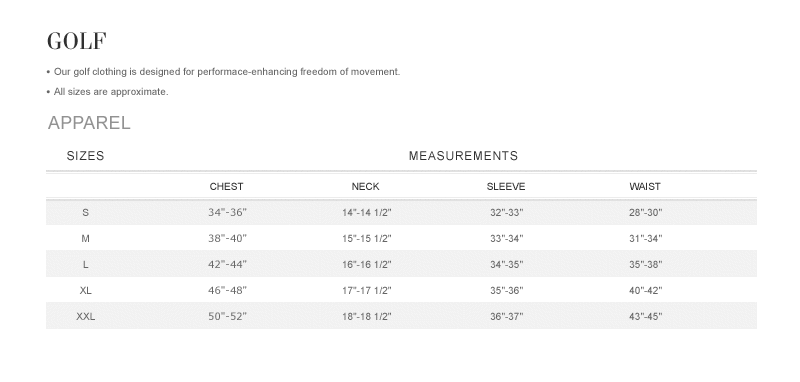Click the 'All sizes are approximate' note
The image size is (800, 382).
[111, 92]
